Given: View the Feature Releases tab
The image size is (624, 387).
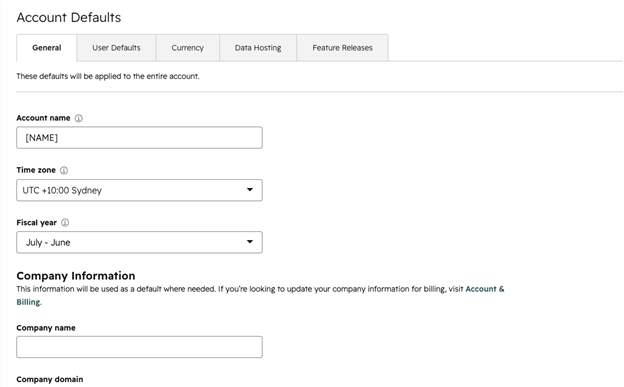Looking at the screenshot, I should point(342,48).
